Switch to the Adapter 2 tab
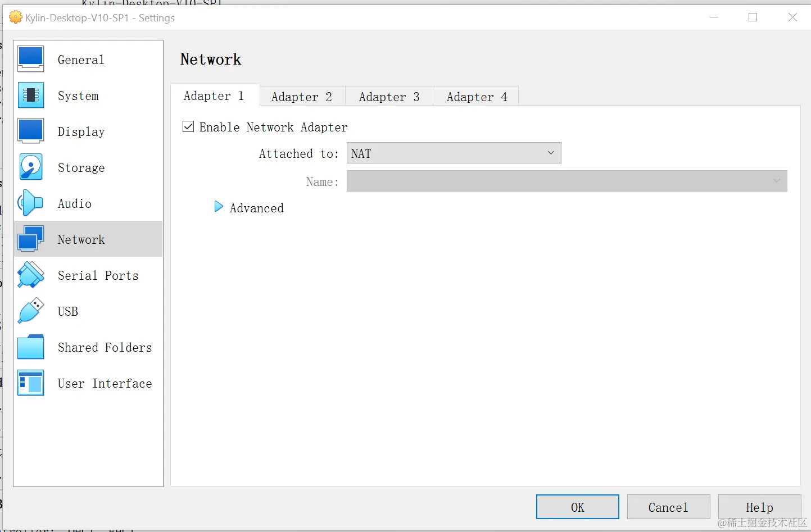Image resolution: width=811 pixels, height=532 pixels. (302, 97)
